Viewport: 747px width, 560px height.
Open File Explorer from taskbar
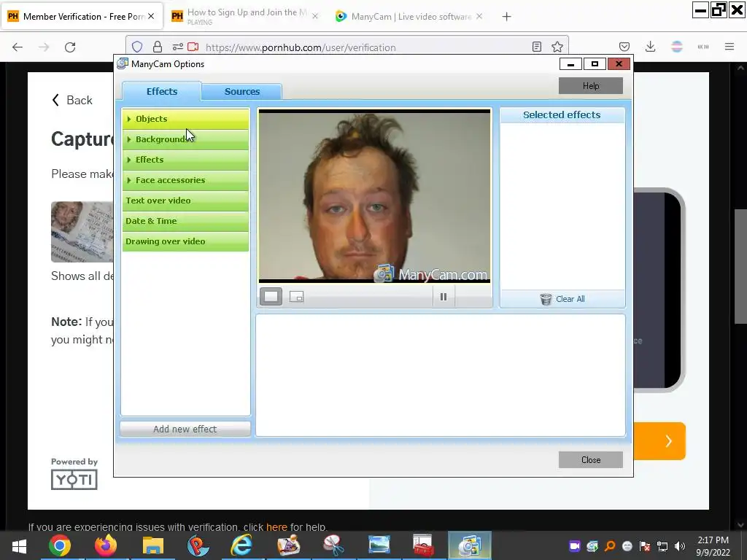[x=152, y=545]
